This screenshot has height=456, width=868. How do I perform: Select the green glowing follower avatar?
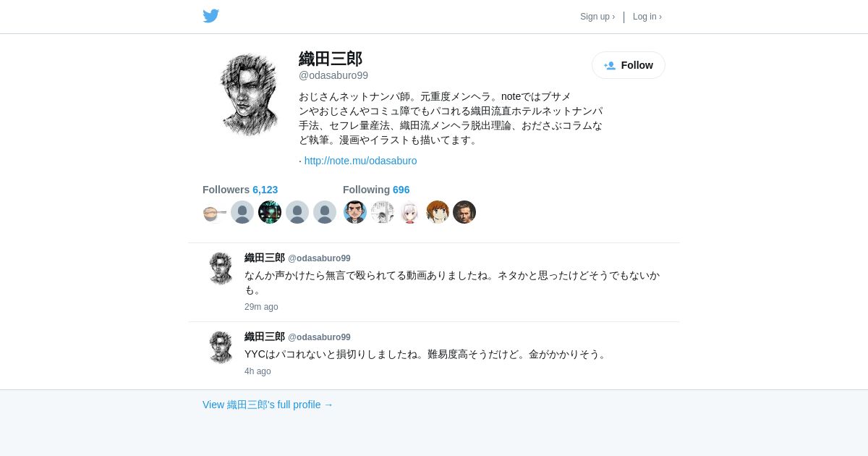[270, 212]
